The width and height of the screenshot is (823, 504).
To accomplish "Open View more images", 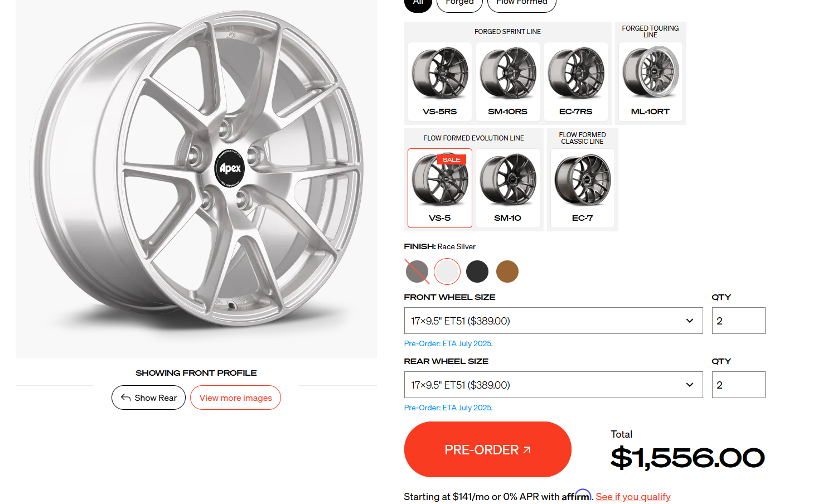I will (x=235, y=398).
